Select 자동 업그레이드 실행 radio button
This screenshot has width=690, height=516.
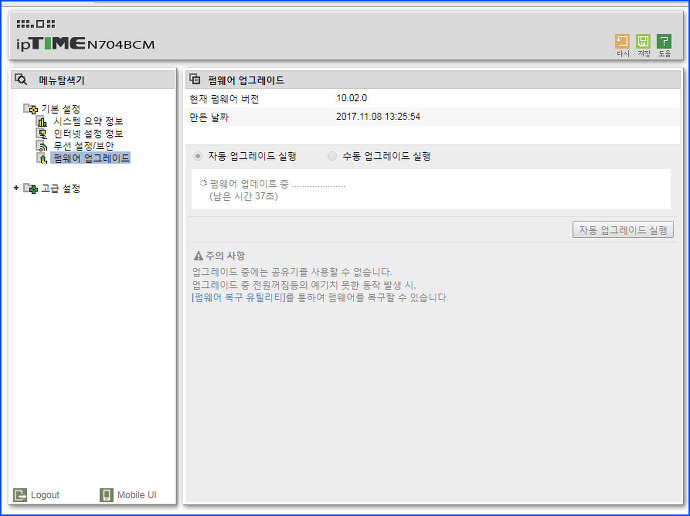pos(198,156)
